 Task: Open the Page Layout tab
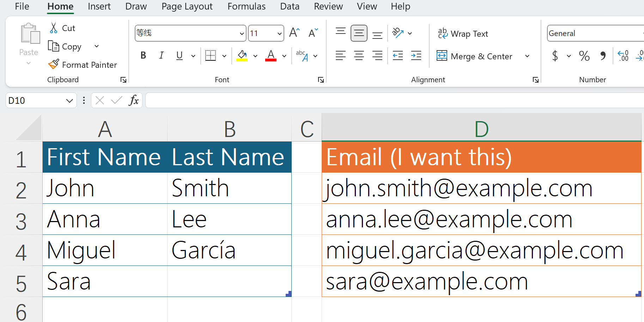[x=187, y=6]
